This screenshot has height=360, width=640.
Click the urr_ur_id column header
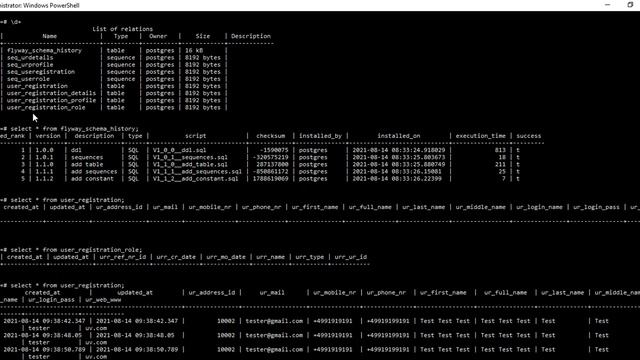351,257
